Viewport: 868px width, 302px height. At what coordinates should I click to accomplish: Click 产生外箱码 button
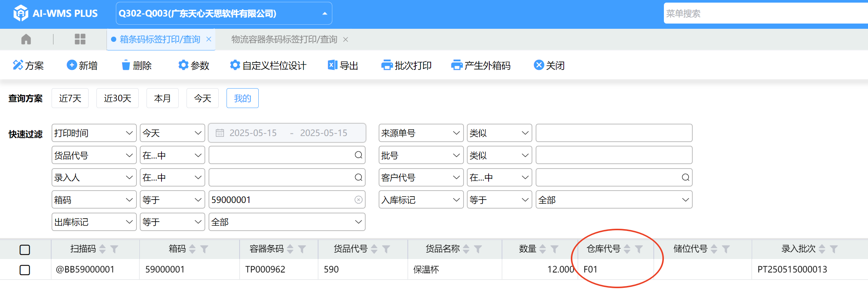click(x=481, y=65)
